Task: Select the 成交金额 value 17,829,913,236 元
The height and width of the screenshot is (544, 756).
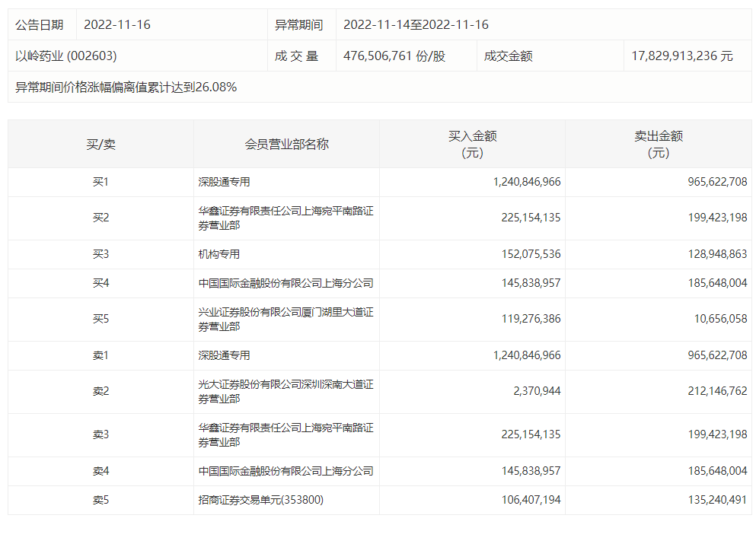Action: 682,56
